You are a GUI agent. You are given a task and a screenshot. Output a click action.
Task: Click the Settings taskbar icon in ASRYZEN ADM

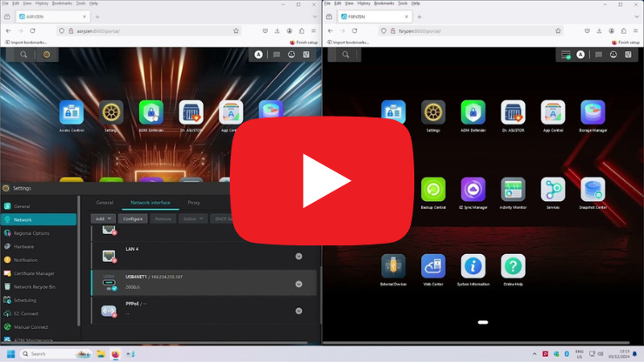click(46, 55)
